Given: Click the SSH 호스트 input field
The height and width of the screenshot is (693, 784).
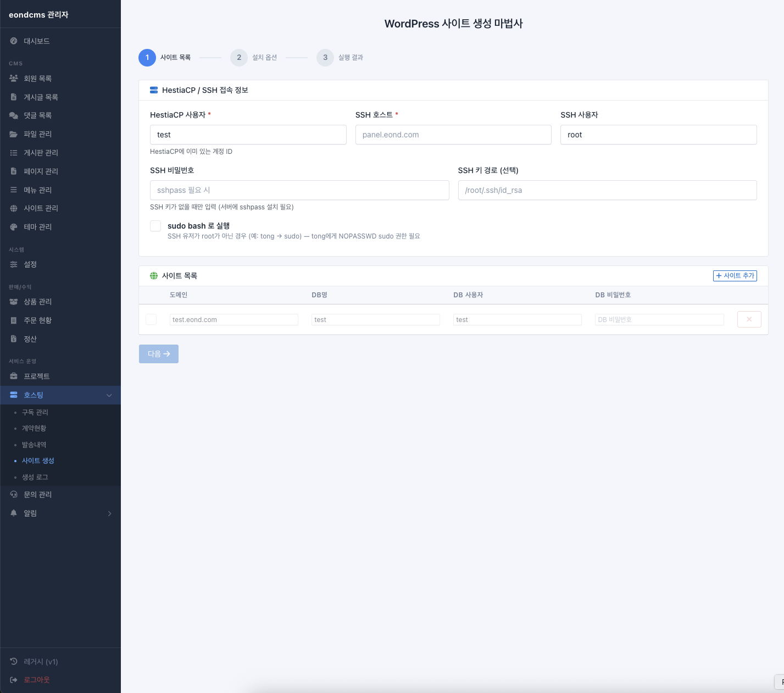Looking at the screenshot, I should (453, 135).
